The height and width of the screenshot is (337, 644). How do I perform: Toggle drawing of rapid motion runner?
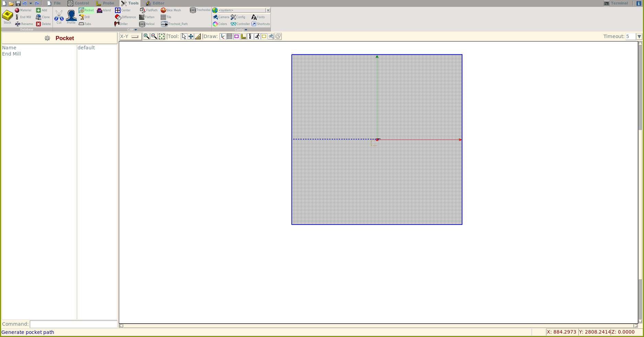(x=257, y=36)
